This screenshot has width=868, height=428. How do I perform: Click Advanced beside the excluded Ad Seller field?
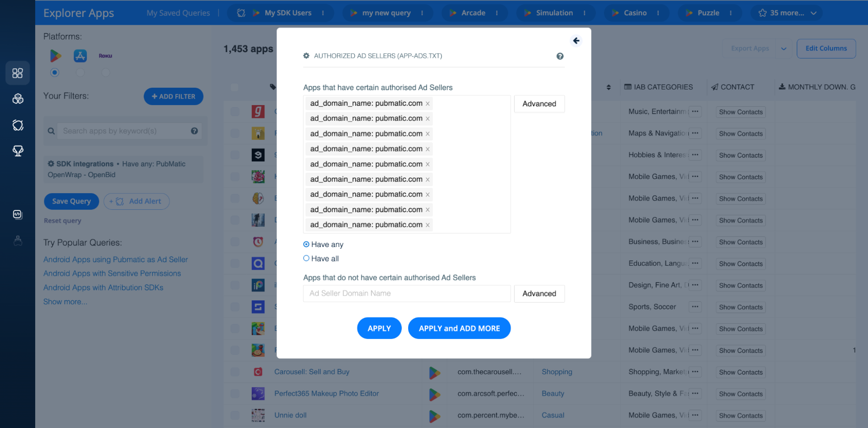(x=539, y=293)
